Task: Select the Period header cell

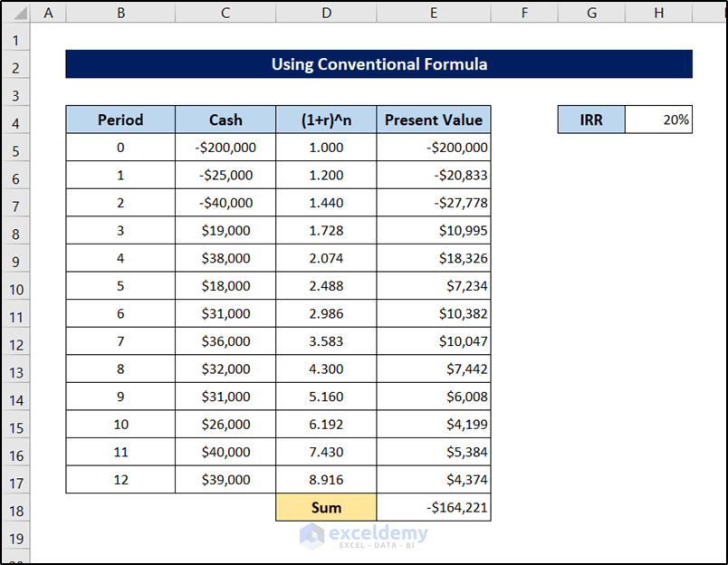Action: tap(120, 120)
